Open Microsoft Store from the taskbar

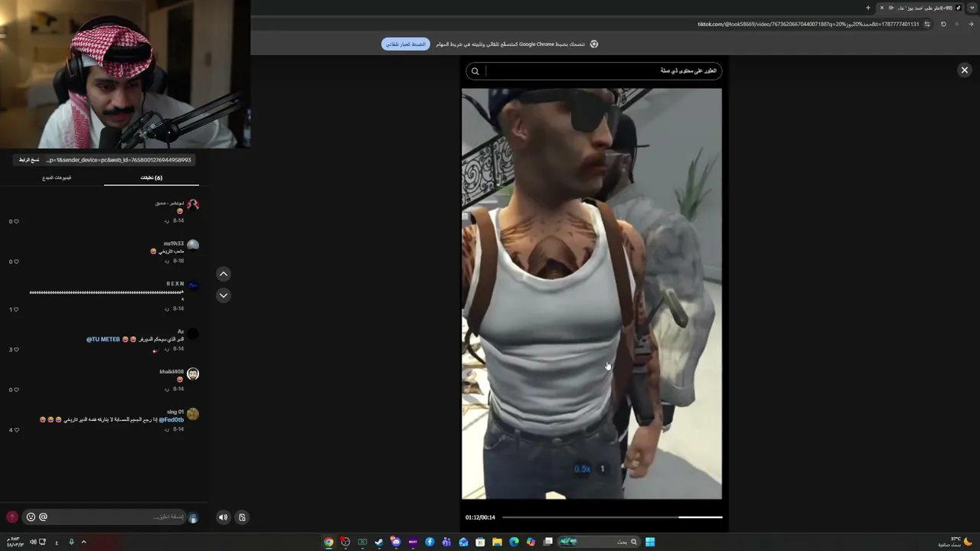tap(480, 542)
